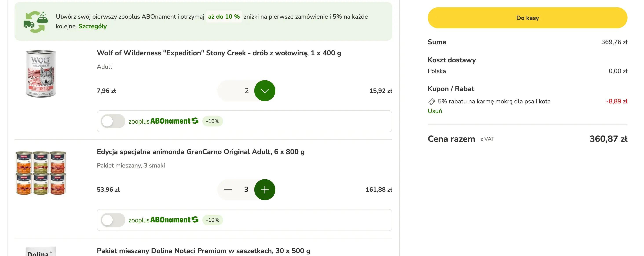Enable ABOnament toggle for Wolf of Wilderness
This screenshot has width=644, height=256.
click(x=113, y=121)
